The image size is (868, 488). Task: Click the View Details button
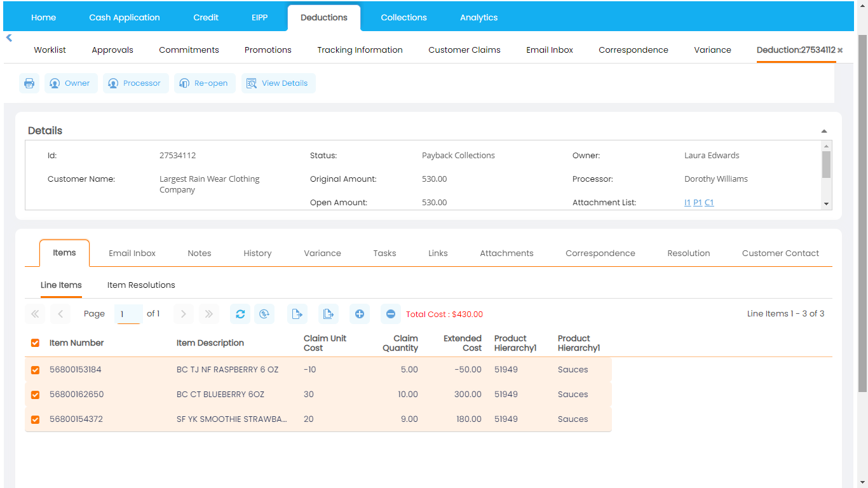coord(278,83)
